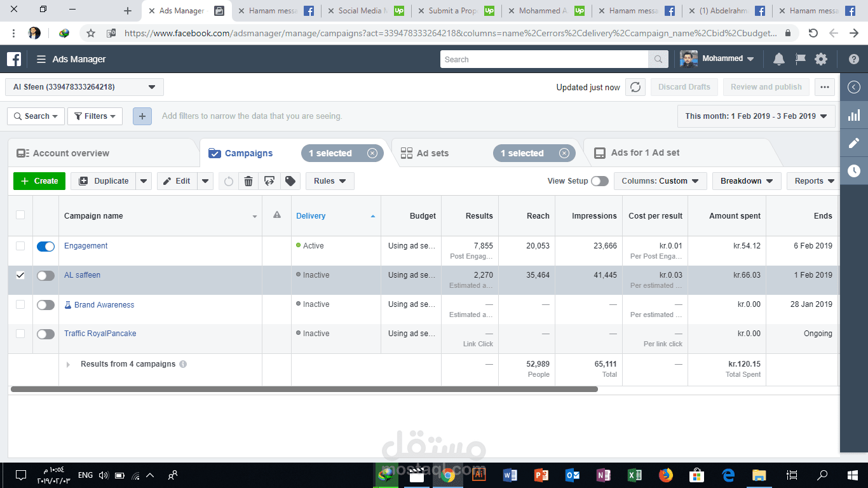The height and width of the screenshot is (488, 868).
Task: Open the Reports dropdown
Action: coord(814,181)
